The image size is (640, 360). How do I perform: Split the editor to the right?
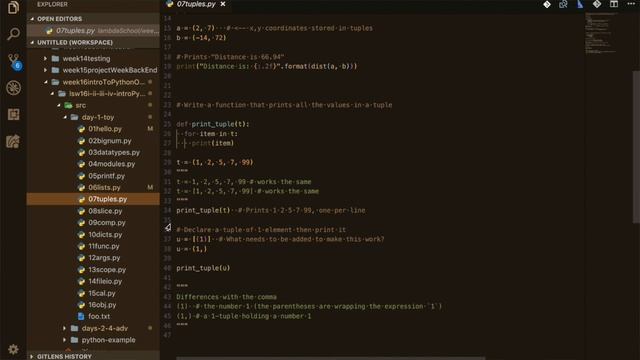click(613, 4)
